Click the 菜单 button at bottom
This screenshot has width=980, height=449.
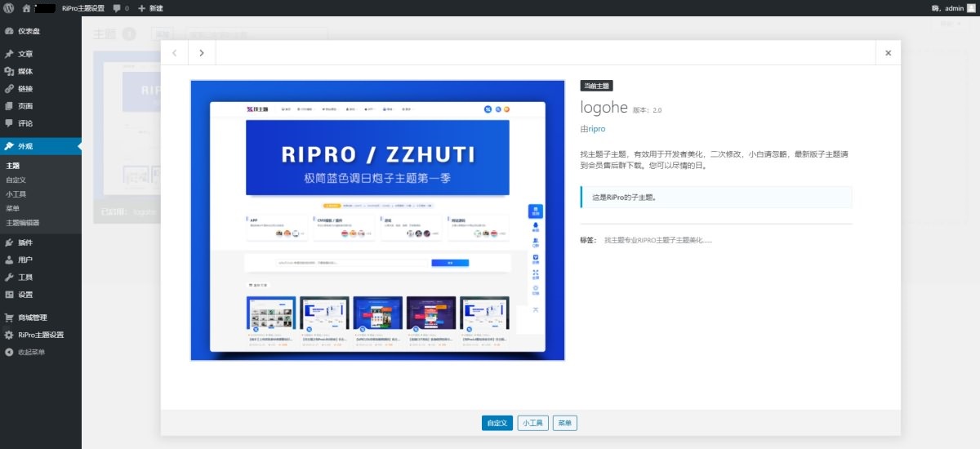565,423
